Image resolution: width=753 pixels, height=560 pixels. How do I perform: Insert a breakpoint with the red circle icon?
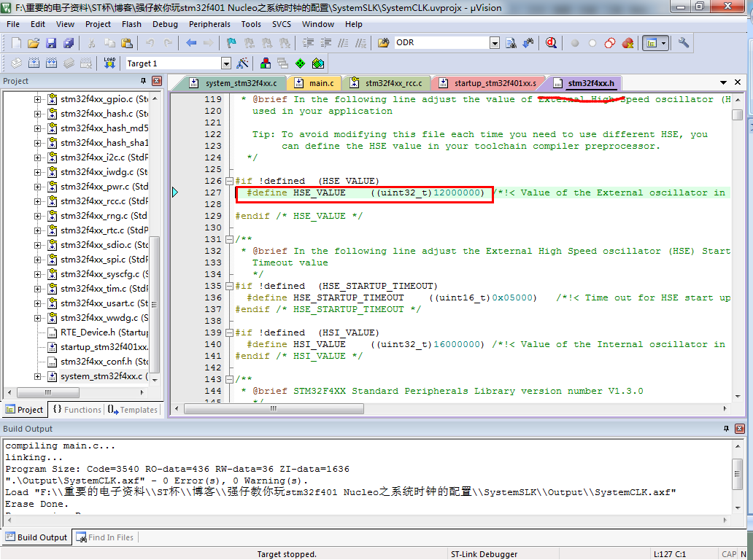click(575, 43)
